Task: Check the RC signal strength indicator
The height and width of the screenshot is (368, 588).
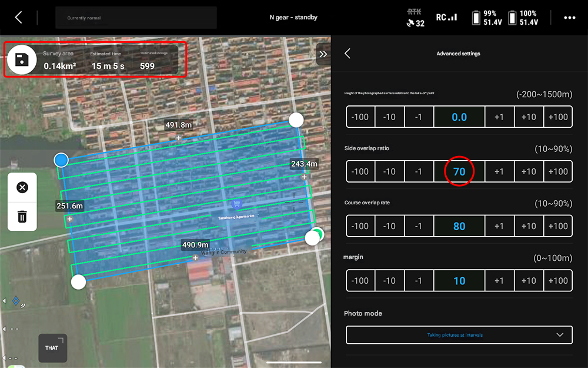Action: click(x=446, y=18)
